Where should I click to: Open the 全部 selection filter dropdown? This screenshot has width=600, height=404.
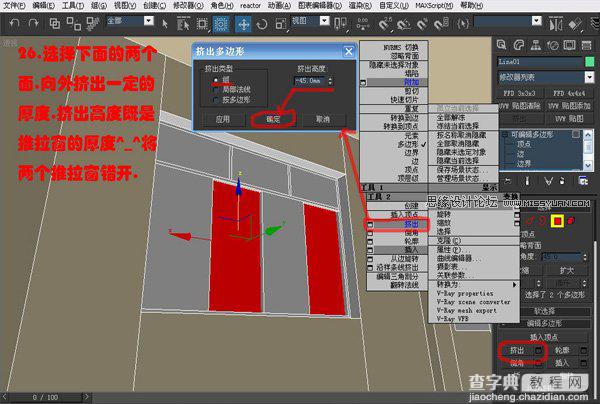148,21
